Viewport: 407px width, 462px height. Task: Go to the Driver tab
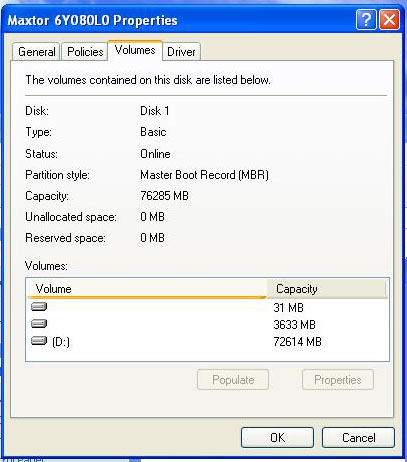[x=181, y=52]
